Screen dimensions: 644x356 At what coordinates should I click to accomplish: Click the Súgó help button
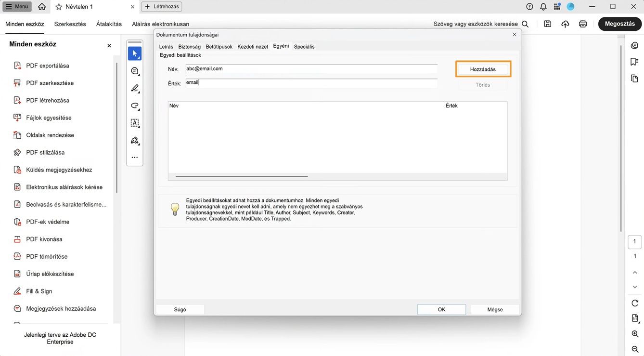point(180,310)
